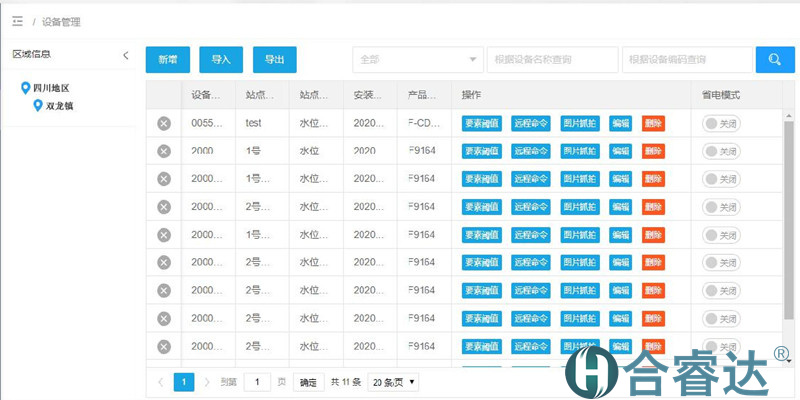Select page 1 in the pagination
The image size is (800, 400).
184,382
